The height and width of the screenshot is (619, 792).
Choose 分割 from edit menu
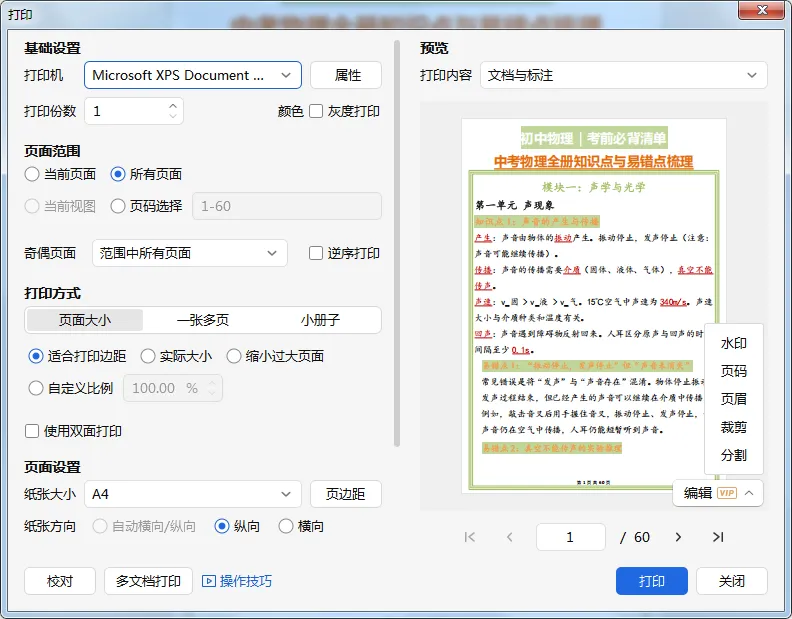[x=733, y=455]
